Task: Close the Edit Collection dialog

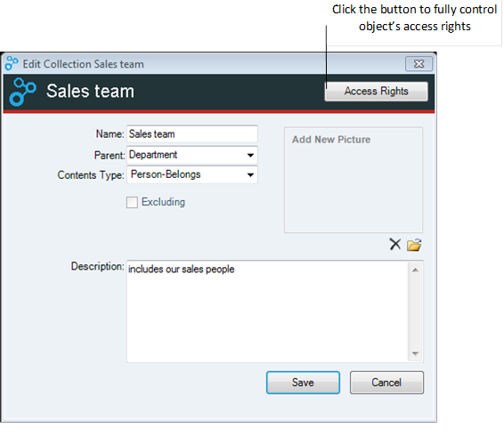Action: 419,63
